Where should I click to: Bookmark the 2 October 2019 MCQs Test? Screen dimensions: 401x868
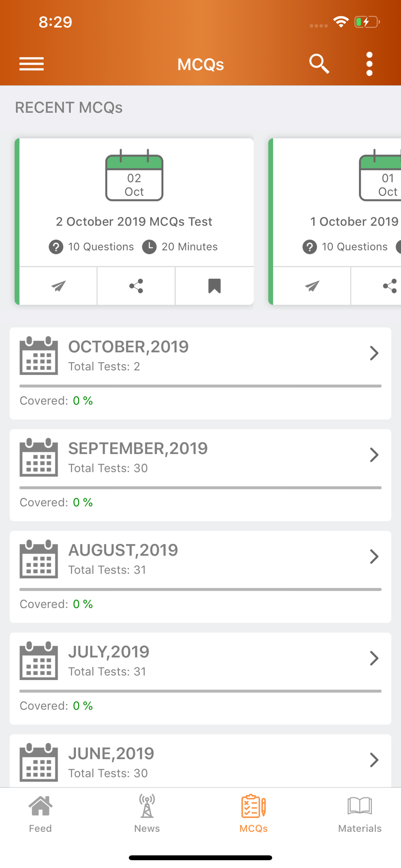[214, 286]
